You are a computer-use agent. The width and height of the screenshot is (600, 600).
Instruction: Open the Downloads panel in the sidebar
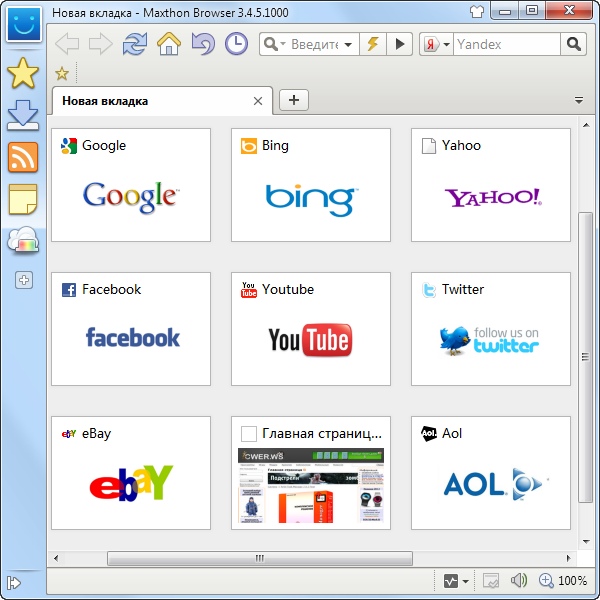coord(23,115)
